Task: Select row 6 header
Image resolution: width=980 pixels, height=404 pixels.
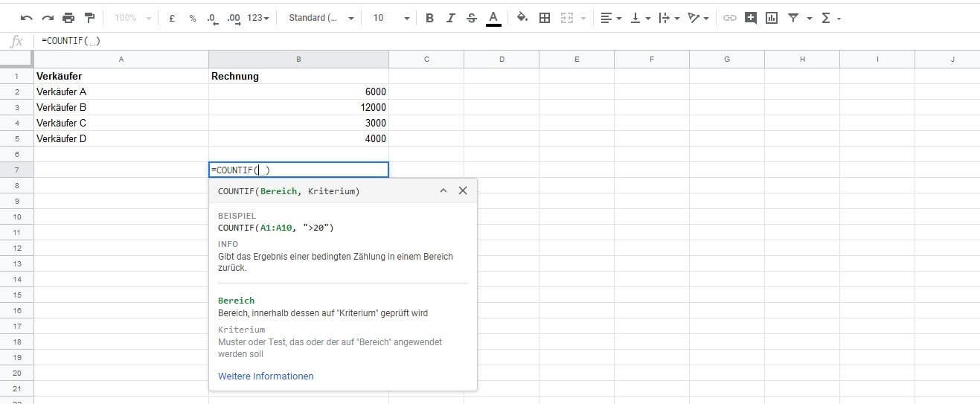Action: tap(16, 154)
